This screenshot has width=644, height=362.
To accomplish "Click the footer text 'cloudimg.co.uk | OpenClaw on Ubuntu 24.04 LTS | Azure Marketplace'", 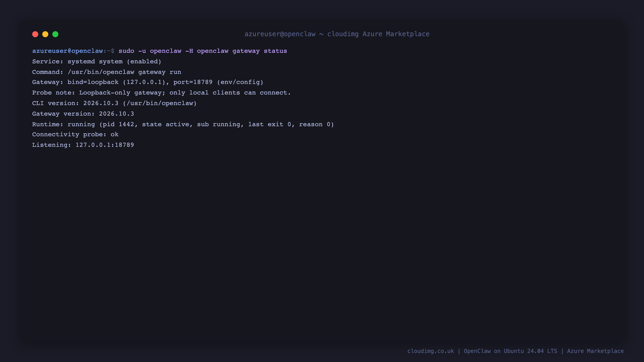I will click(x=516, y=351).
